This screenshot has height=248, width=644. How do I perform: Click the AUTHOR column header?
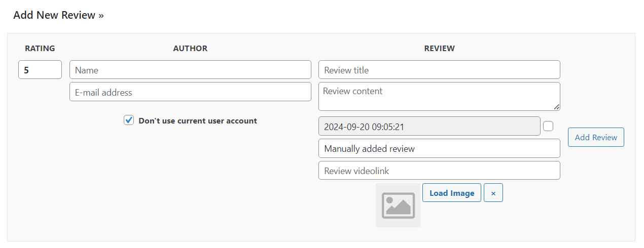(x=190, y=49)
